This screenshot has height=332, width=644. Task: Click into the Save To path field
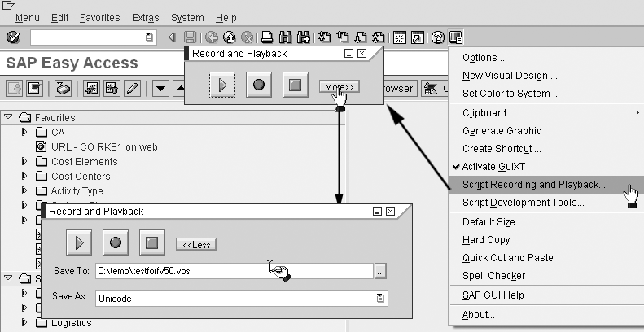point(234,271)
